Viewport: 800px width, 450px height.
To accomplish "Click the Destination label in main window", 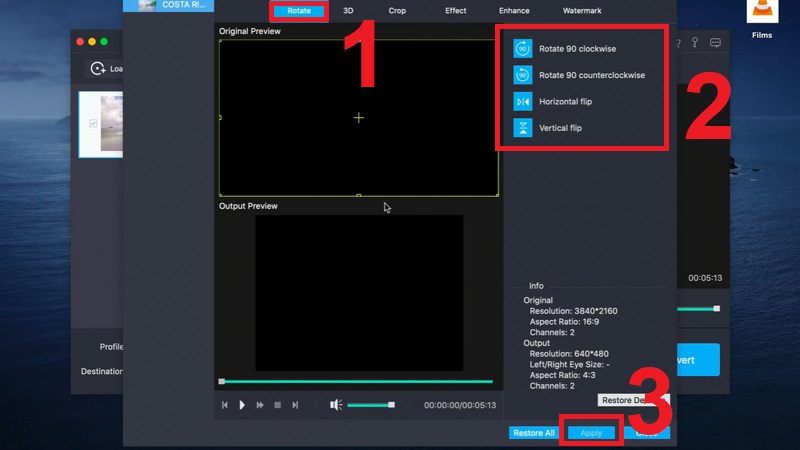I will (x=102, y=371).
